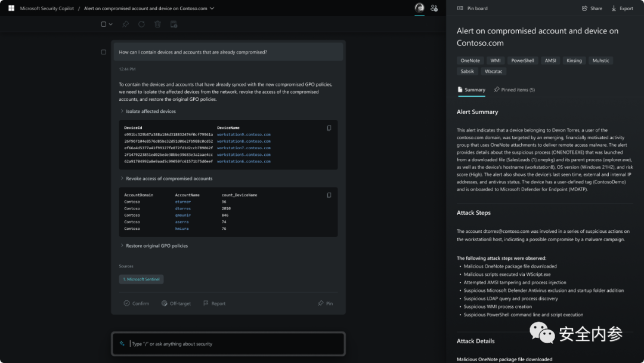Screen dimensions: 644x363
Task: Click the AccountName column header
Action: click(187, 195)
